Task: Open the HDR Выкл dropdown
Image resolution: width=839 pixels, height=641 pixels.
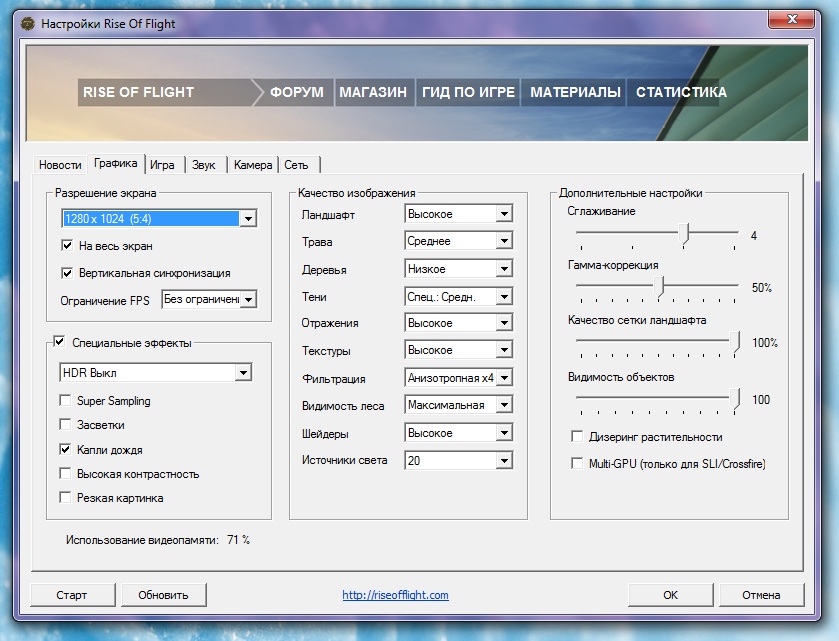Action: pos(155,372)
